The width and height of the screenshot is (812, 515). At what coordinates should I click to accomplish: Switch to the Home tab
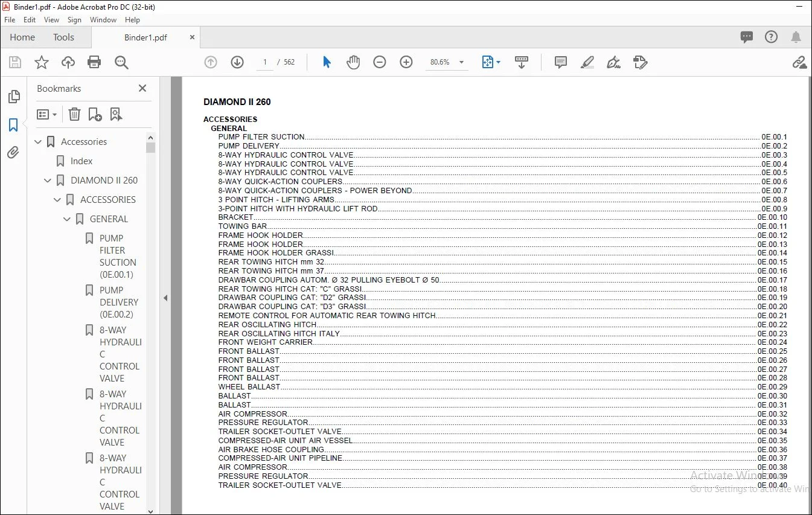(22, 37)
